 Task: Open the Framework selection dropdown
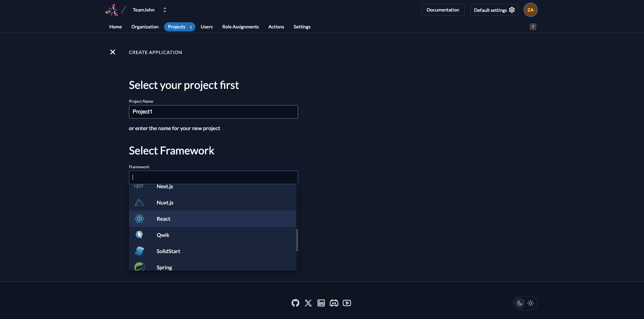coord(213,177)
